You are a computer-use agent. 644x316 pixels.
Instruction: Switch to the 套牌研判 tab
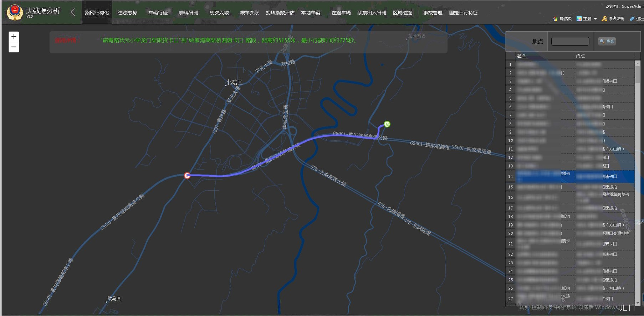[188, 13]
